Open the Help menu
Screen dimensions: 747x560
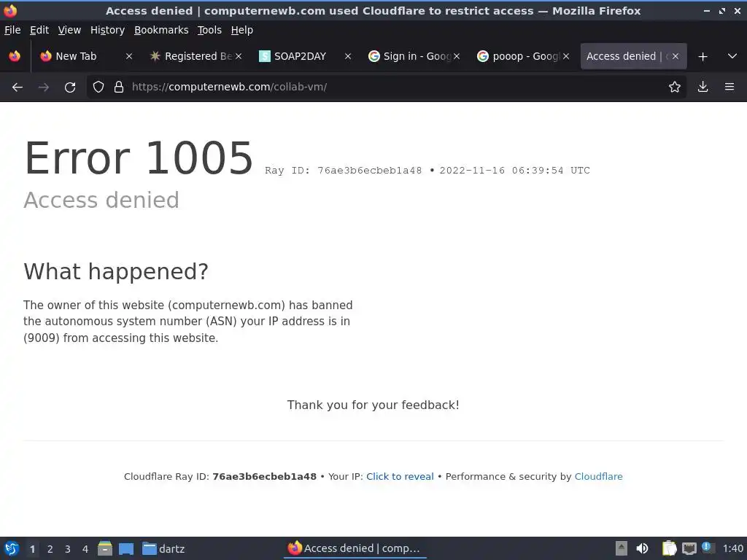click(242, 30)
